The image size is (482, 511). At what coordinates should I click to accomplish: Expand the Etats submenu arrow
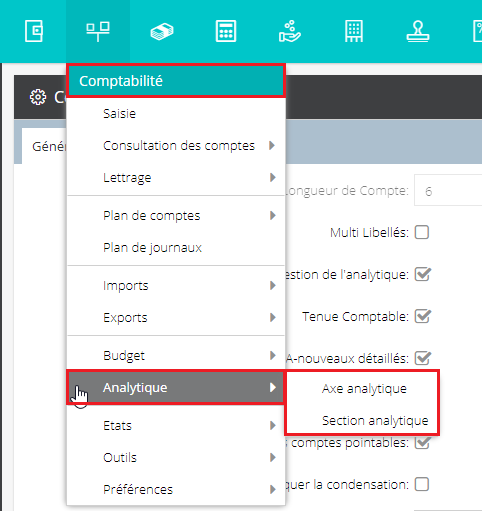pos(272,425)
